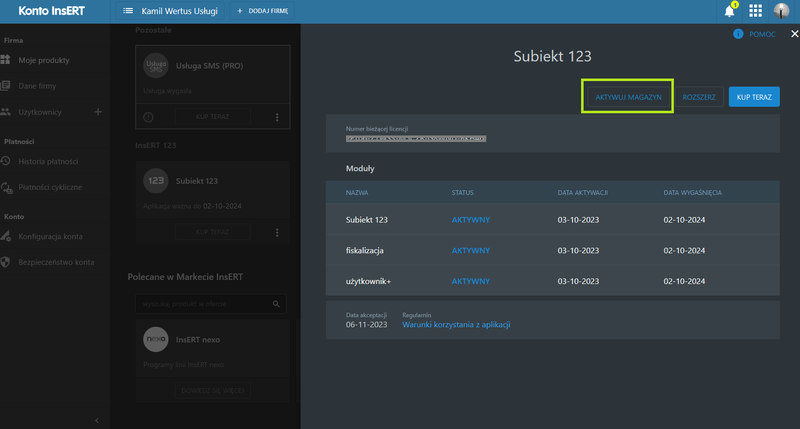Click the Dane firmy sidebar icon
The image size is (800, 429).
point(5,86)
